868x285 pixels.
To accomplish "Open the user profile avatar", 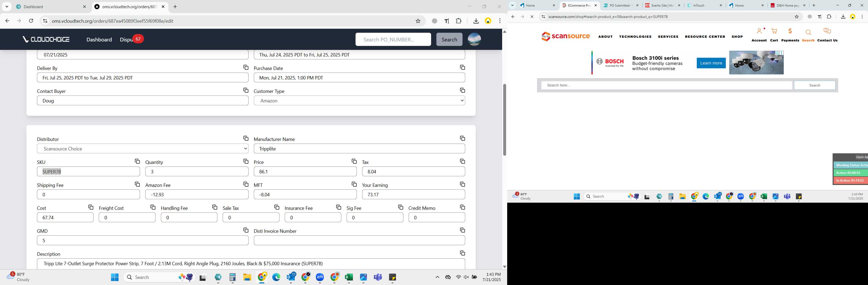I will point(474,39).
